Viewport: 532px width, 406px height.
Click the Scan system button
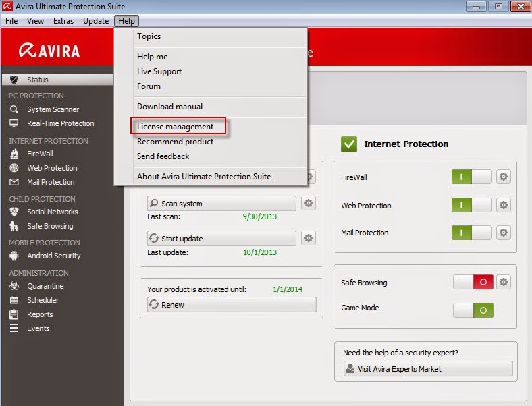coord(221,204)
